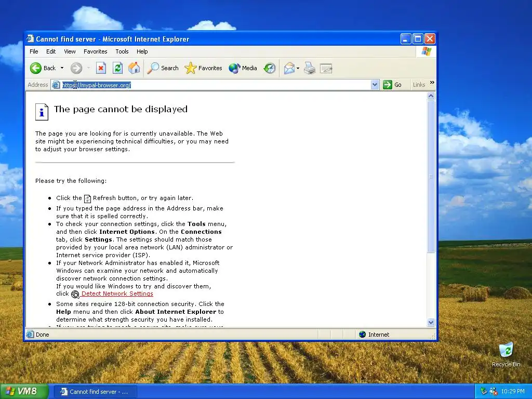Image resolution: width=532 pixels, height=399 pixels.
Task: Expand the address bar dropdown list
Action: pos(375,85)
